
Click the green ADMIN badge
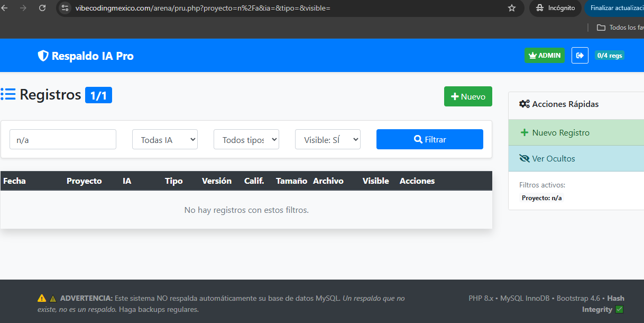(544, 55)
